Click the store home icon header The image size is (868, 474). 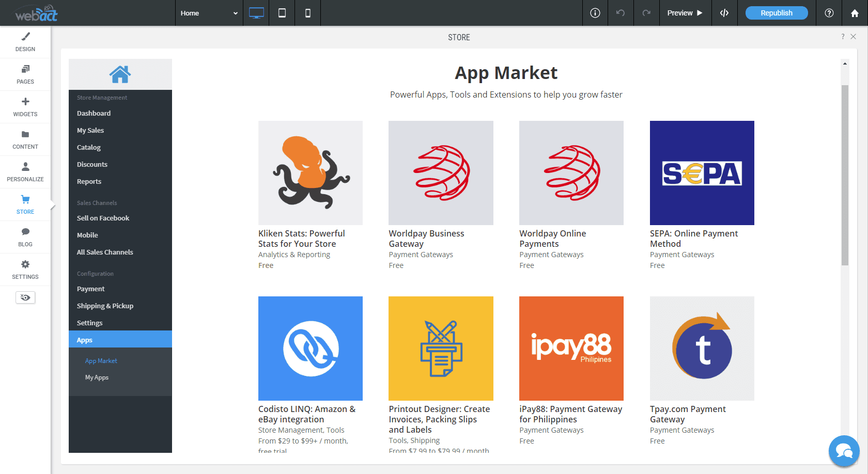pos(120,74)
